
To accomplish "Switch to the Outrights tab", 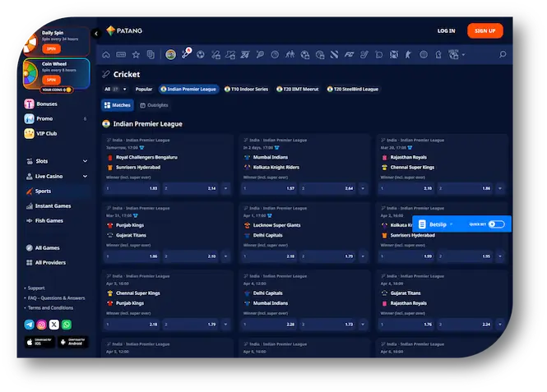I will pos(154,105).
